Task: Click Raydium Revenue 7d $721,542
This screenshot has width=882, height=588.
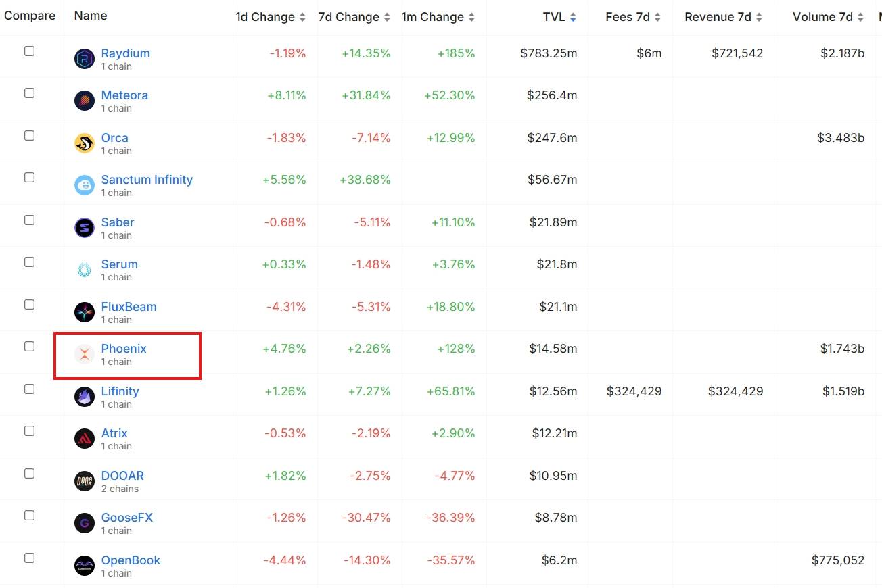Action: 737,53
